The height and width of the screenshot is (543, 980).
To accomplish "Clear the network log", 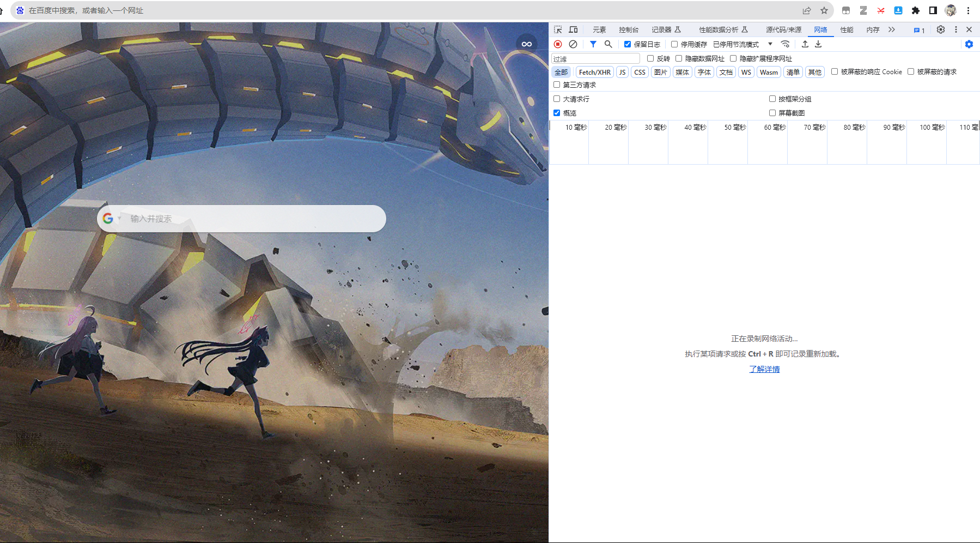I will click(x=573, y=44).
